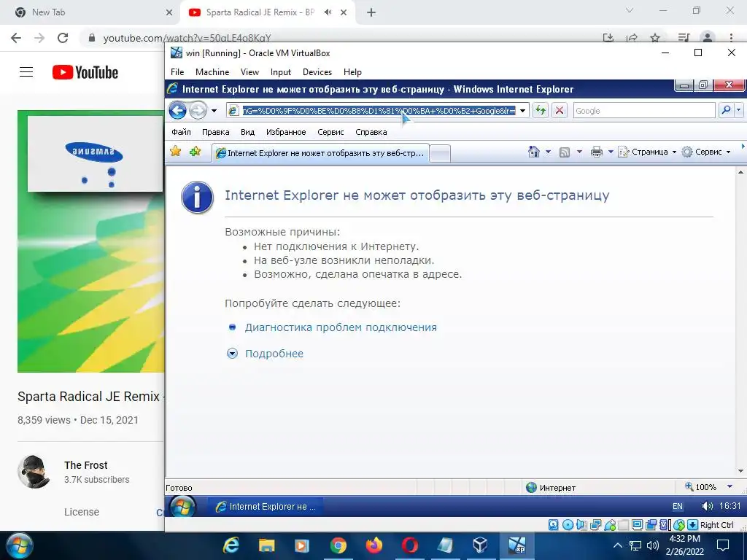Open Favorites Center with the star icon
The image size is (747, 560).
pos(175,152)
